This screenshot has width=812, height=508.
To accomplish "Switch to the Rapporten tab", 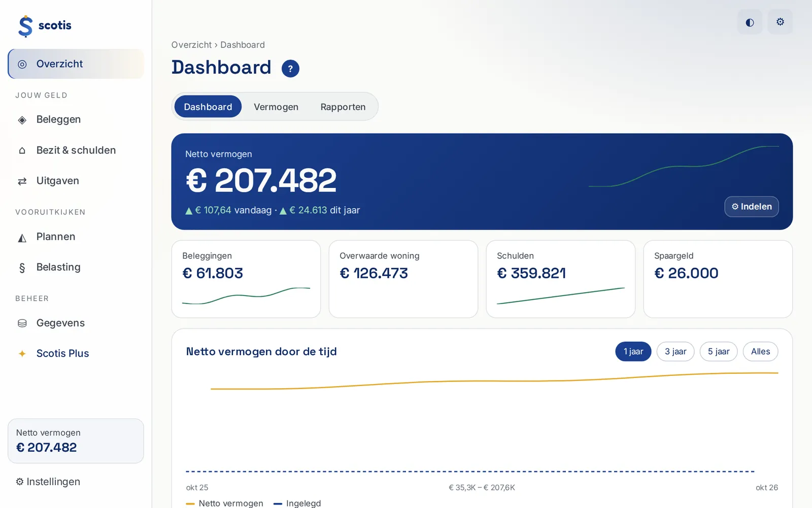I will [x=343, y=107].
